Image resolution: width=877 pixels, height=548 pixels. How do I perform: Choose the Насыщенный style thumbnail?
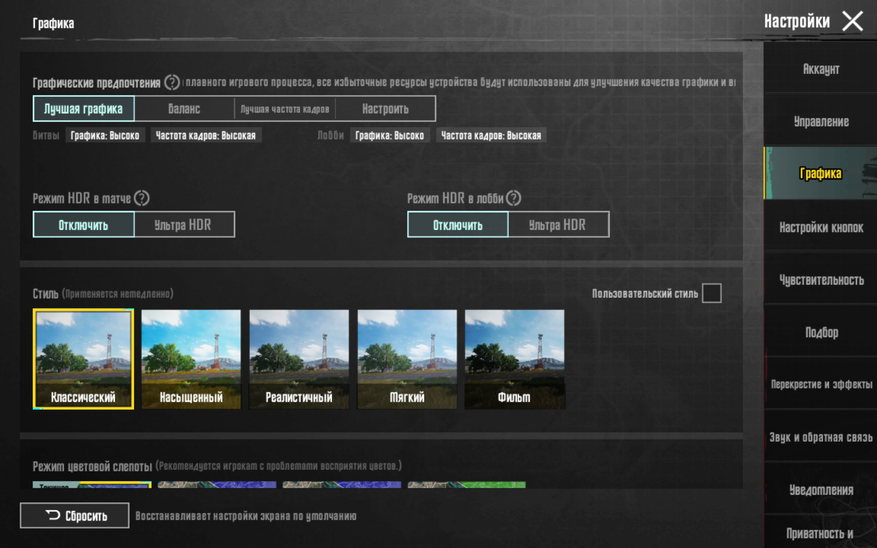pyautogui.click(x=191, y=359)
